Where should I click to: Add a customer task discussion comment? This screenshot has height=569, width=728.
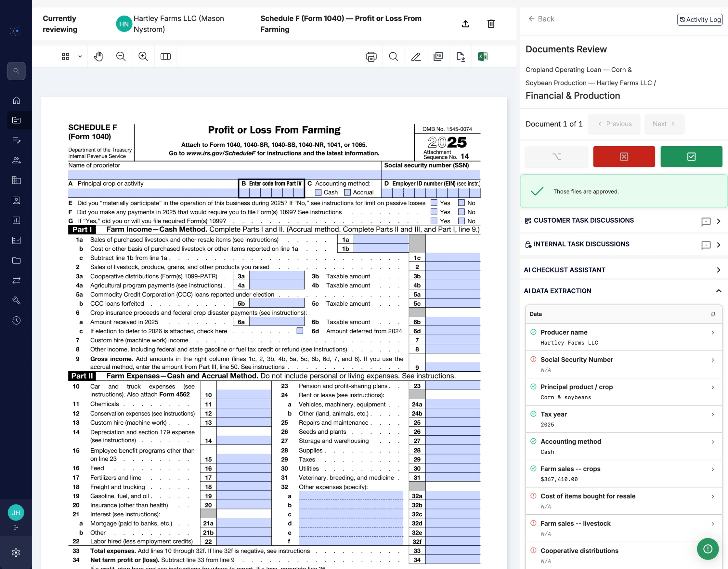(706, 221)
